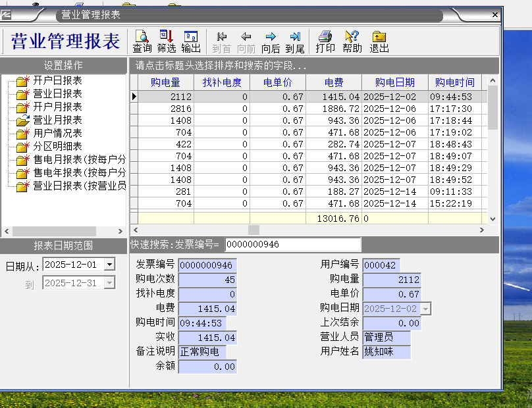Open the 筛选 filter tool

pos(167,41)
